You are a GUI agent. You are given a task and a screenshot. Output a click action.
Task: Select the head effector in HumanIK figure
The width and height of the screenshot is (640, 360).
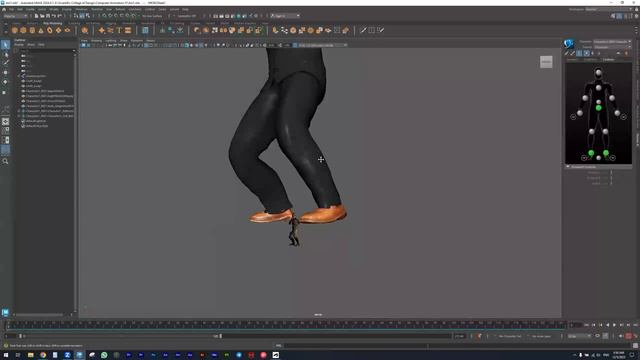(x=598, y=73)
